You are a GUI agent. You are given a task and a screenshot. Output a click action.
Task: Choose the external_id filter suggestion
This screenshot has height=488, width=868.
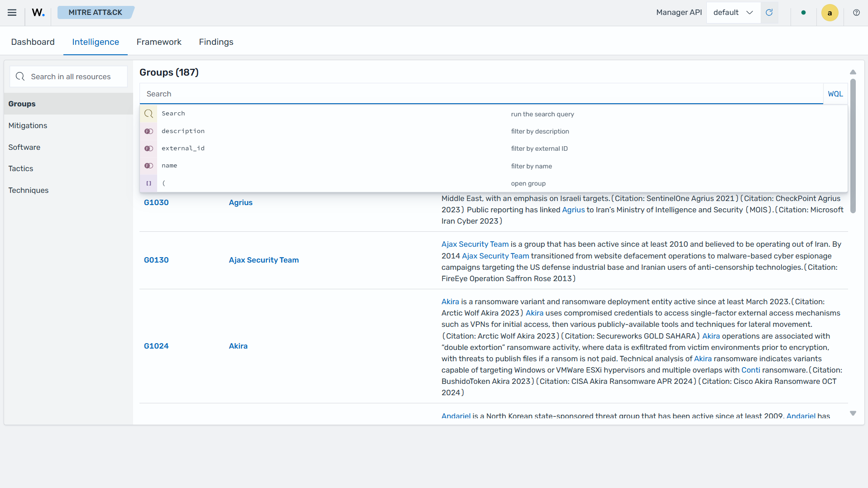coord(493,148)
